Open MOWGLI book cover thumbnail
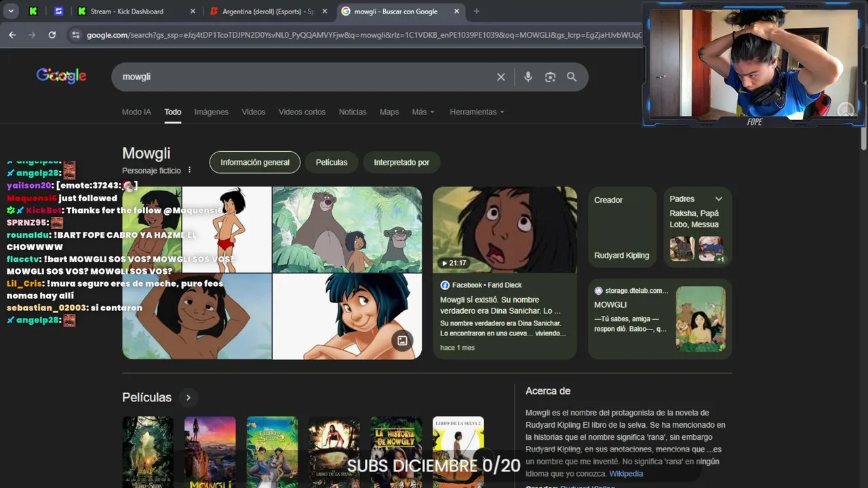Image resolution: width=868 pixels, height=488 pixels. point(701,319)
